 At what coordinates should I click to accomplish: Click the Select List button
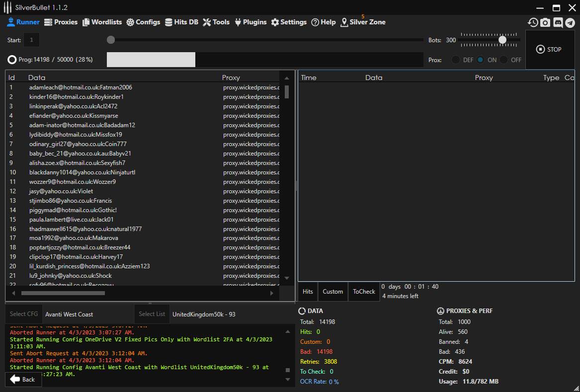[x=152, y=314]
